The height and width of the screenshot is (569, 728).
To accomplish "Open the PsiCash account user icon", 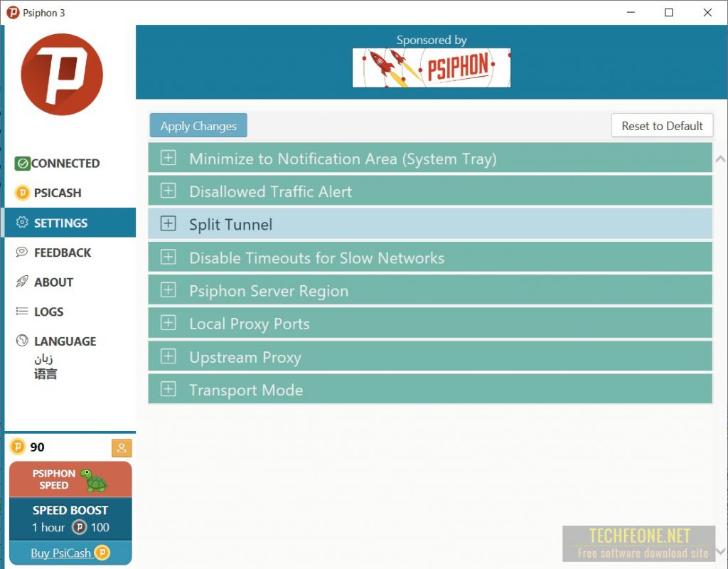I will [122, 448].
